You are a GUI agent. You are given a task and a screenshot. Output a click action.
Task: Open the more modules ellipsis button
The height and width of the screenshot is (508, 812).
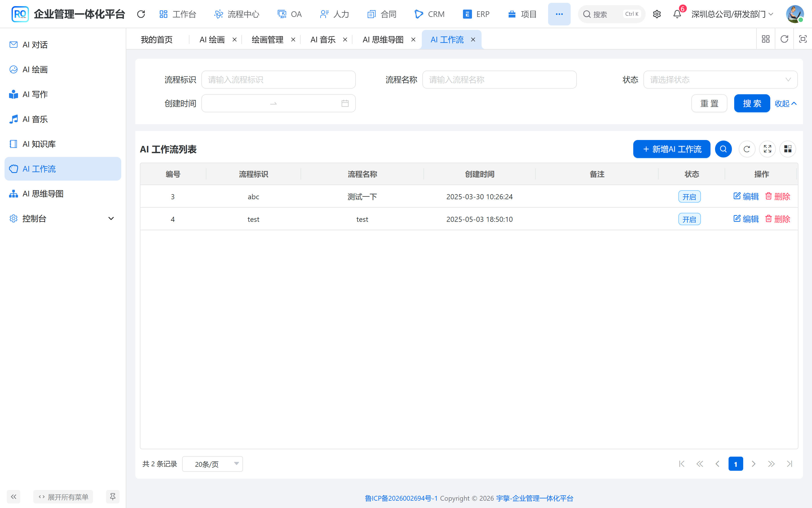(559, 14)
